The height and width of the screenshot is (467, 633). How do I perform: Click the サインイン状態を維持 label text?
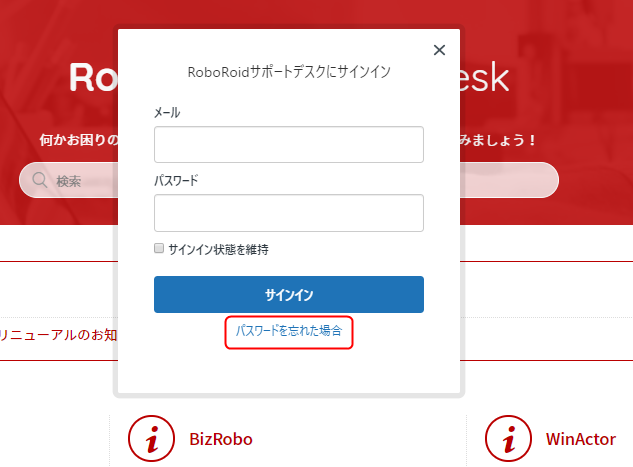coord(218,249)
